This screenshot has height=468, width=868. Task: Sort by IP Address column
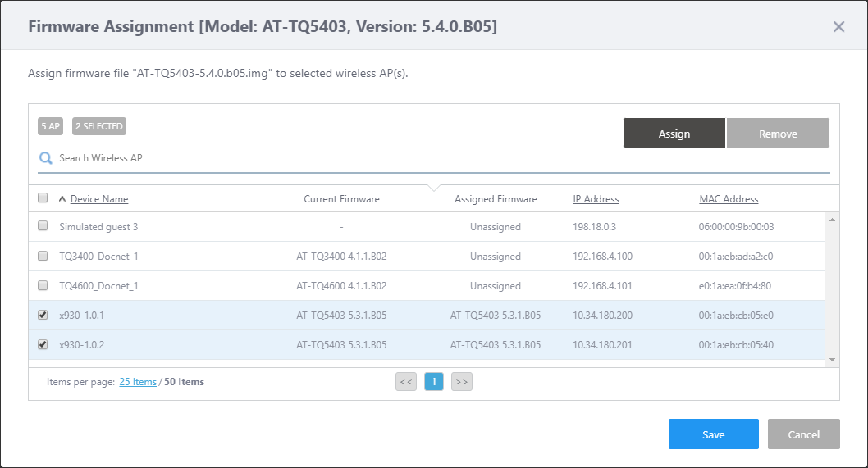596,199
